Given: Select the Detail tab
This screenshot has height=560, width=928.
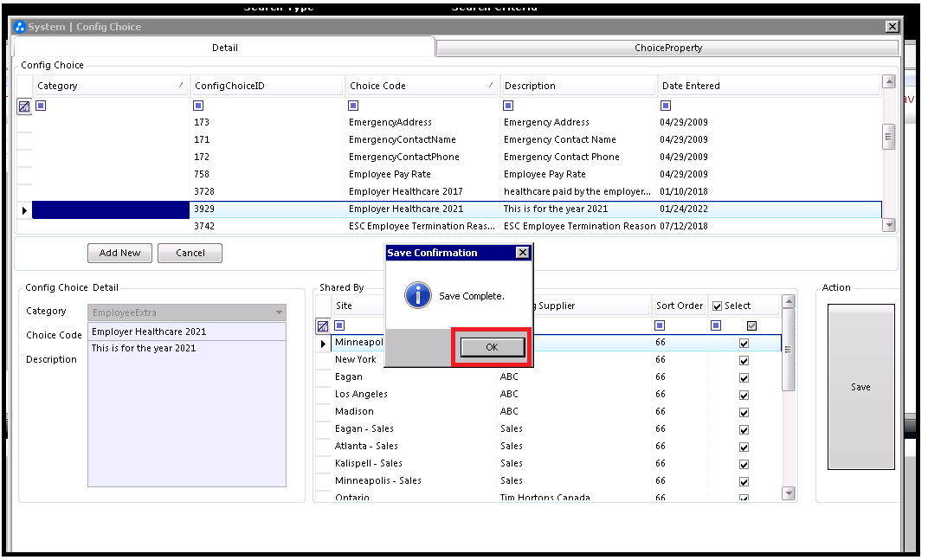Looking at the screenshot, I should [225, 48].
